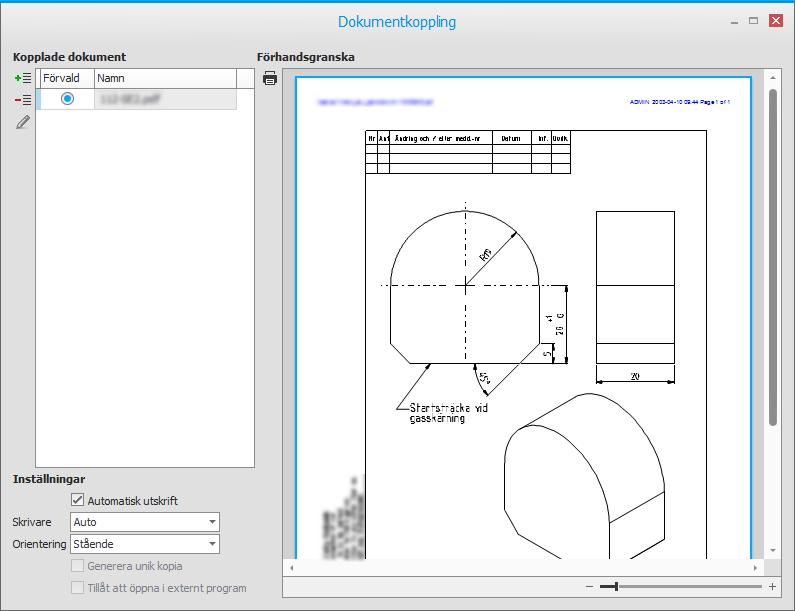Maximize the Dokumentkoppling window
795x611 pixels.
(x=753, y=21)
